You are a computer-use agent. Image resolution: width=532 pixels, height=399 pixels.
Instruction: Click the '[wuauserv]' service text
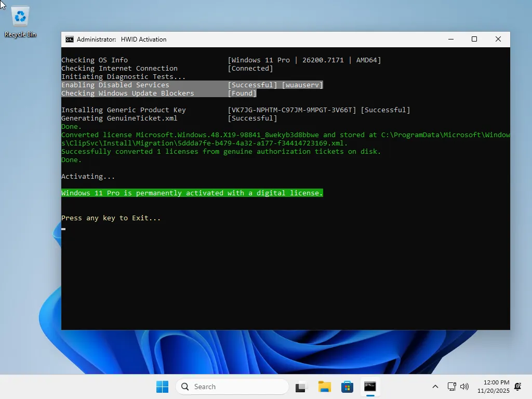[302, 85]
